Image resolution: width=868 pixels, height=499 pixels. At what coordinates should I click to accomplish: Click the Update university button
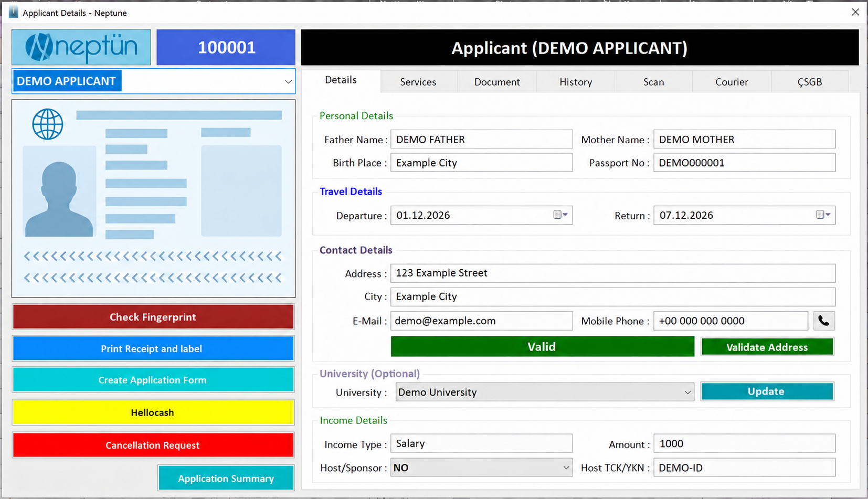point(767,391)
